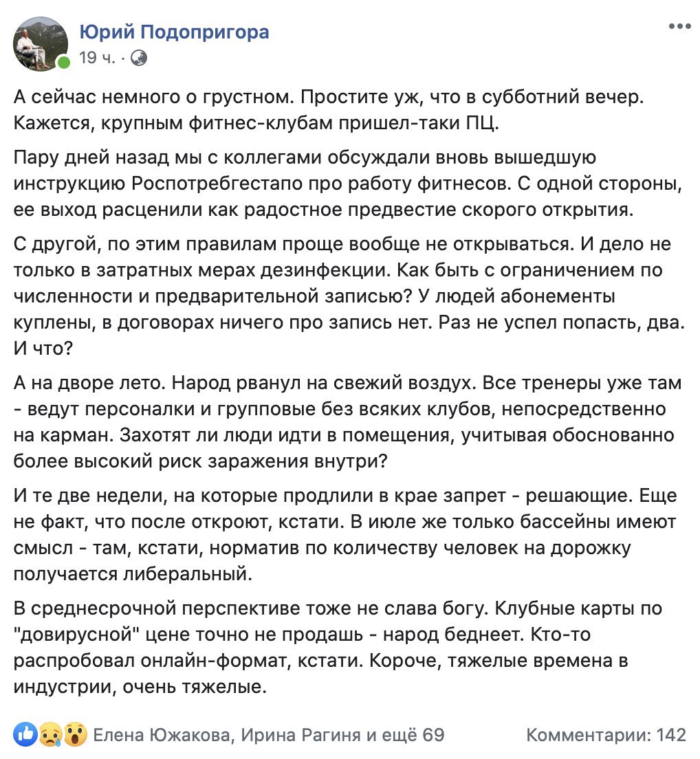The height and width of the screenshot is (759, 700).
Task: Click the sad crying reaction emoji
Action: [x=52, y=734]
